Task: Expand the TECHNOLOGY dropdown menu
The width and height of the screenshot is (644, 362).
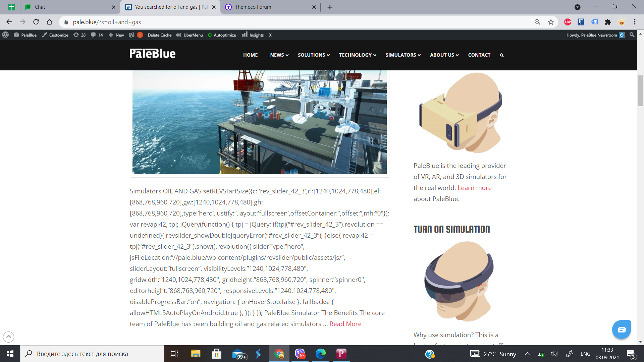Action: point(357,55)
